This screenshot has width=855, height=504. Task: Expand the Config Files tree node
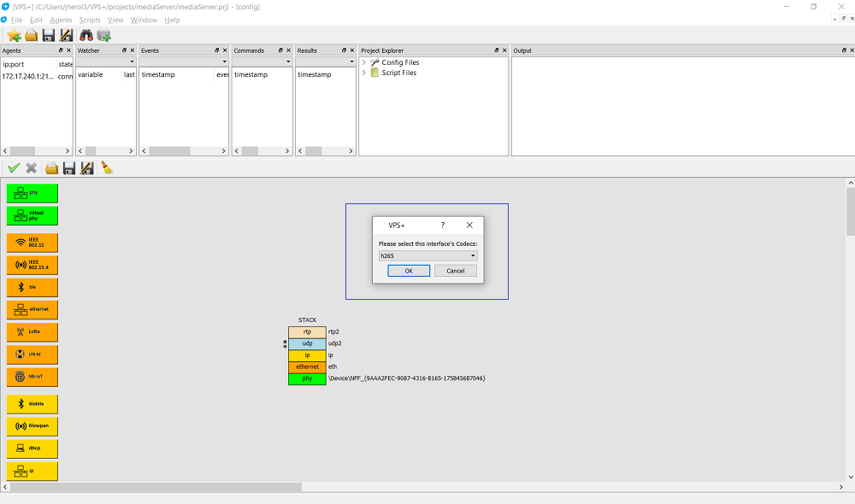click(364, 62)
